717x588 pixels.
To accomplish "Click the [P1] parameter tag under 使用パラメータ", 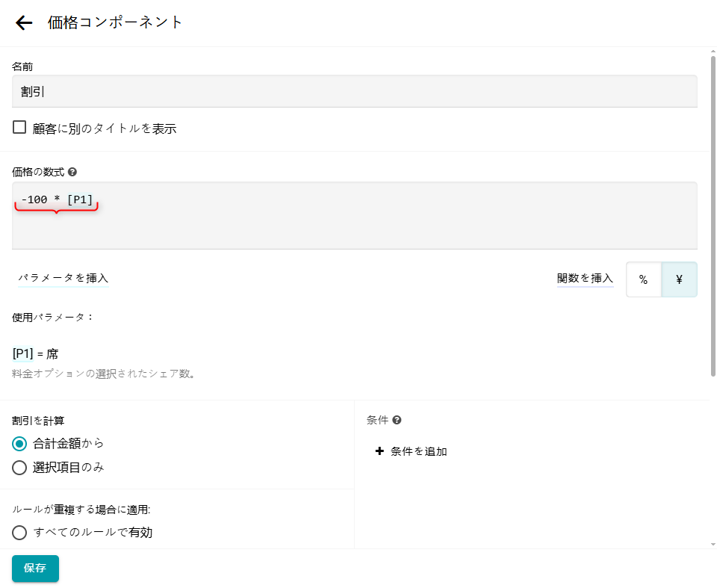I will click(23, 353).
